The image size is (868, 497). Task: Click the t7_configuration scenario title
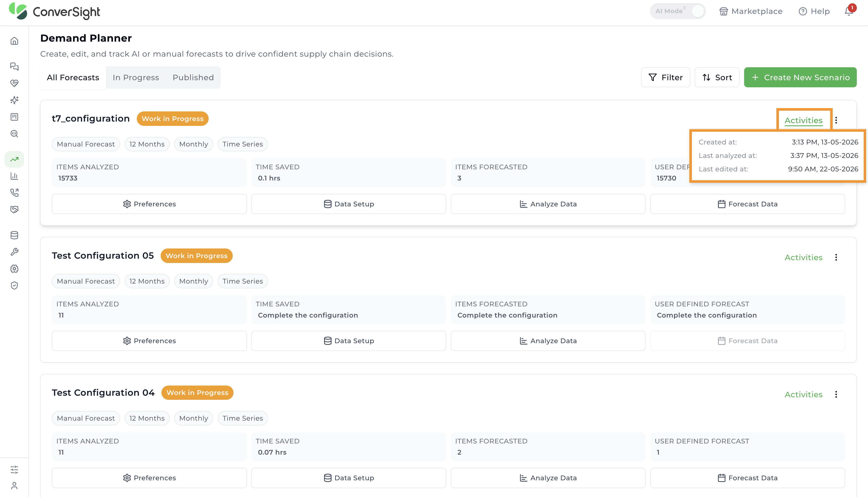click(x=91, y=119)
